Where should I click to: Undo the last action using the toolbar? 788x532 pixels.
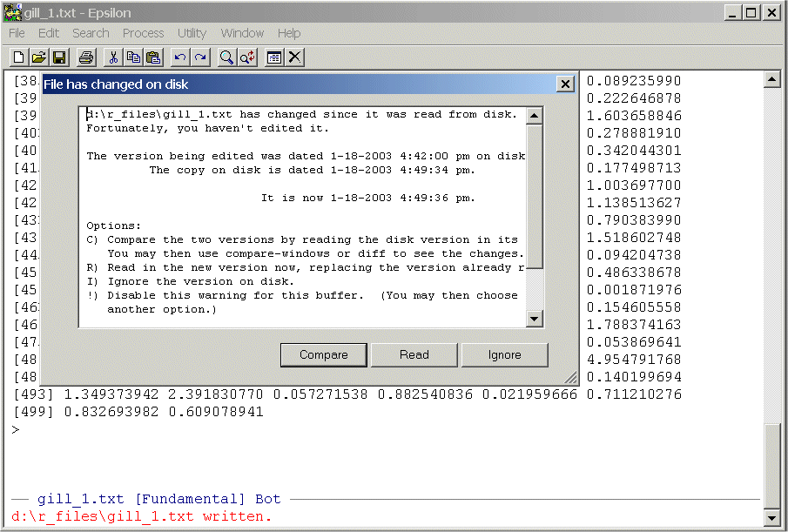click(x=180, y=57)
